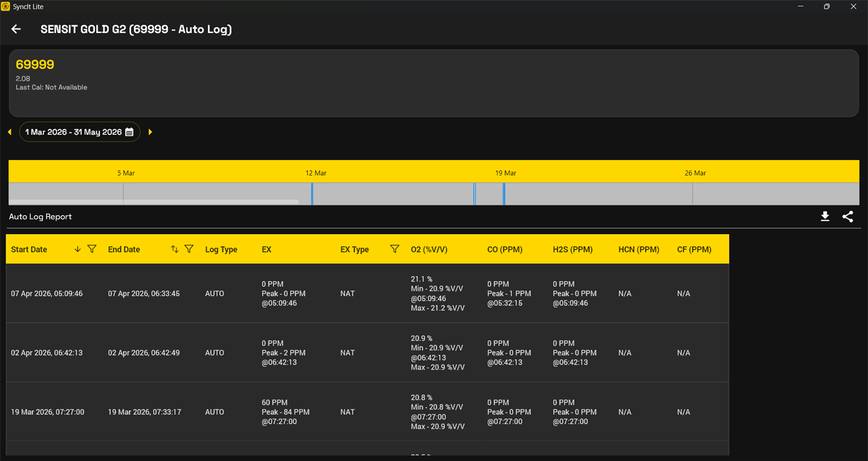Restore down the SyncIt Lite window

coord(826,7)
